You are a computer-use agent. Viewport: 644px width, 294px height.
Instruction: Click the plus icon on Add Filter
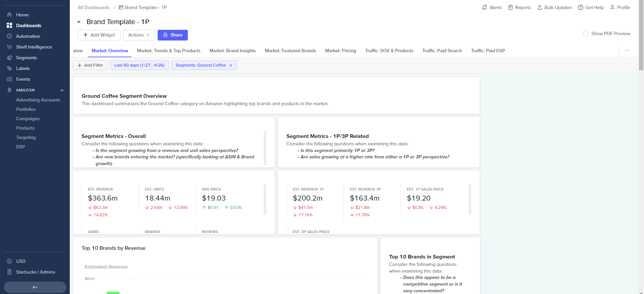(79, 65)
